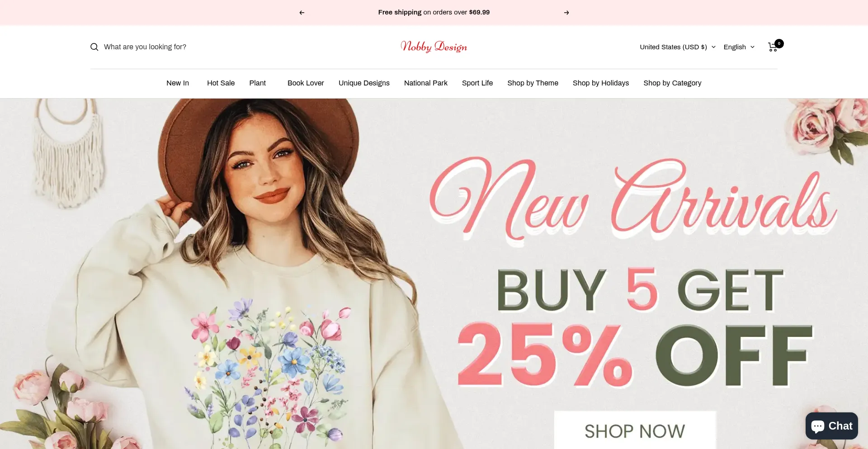Open the Shop by Holidays menu
Screen dimensions: 868x449
(600, 83)
